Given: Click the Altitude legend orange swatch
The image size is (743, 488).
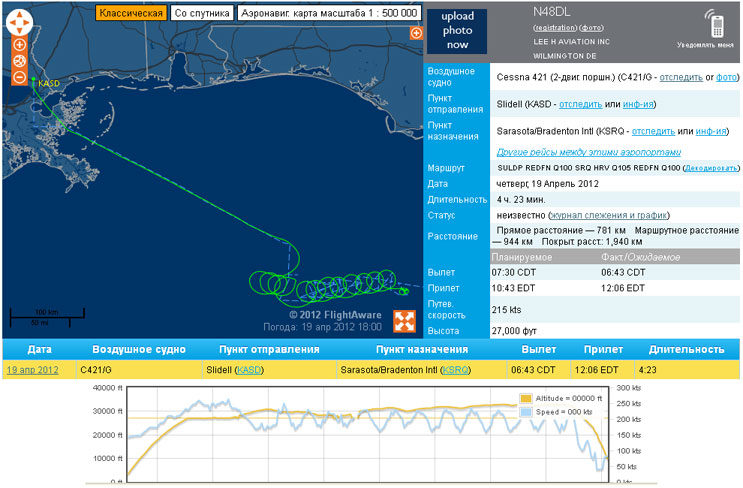Looking at the screenshot, I should click(526, 399).
